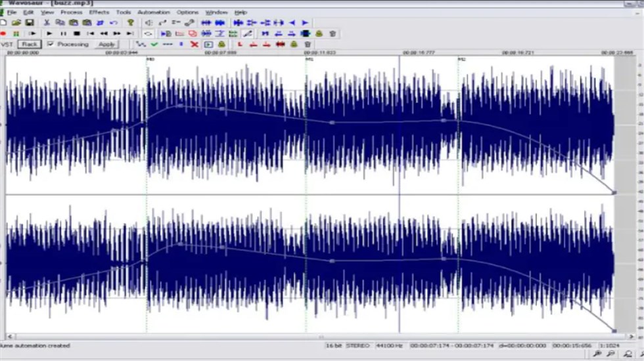The image size is (644, 361).
Task: Open the Process menu
Action: point(72,12)
